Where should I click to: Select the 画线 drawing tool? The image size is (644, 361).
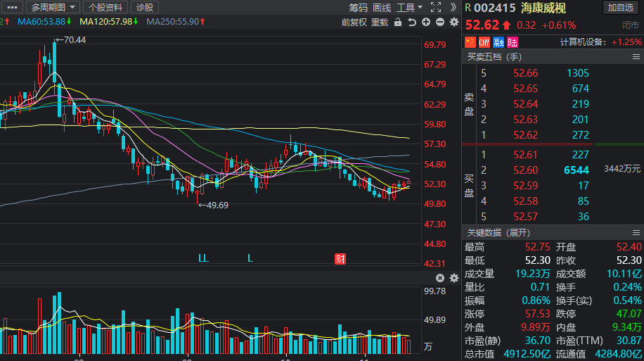[382, 8]
